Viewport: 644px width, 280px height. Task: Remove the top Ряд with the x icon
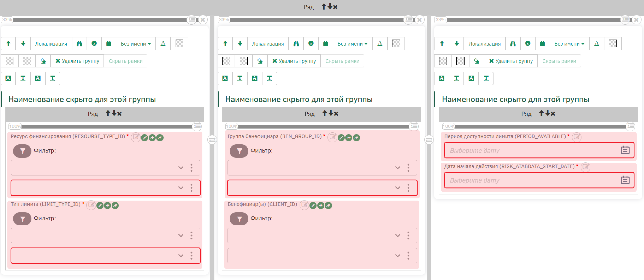335,7
